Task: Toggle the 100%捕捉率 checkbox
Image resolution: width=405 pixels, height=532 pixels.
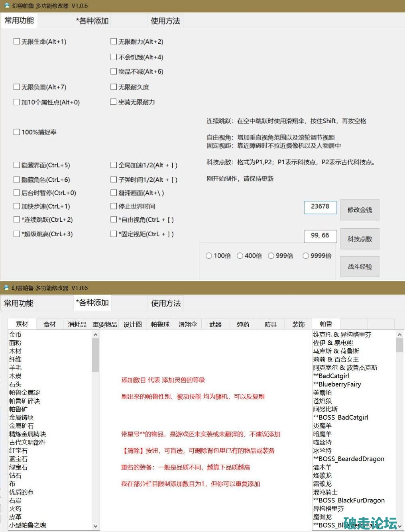Action: tap(17, 132)
